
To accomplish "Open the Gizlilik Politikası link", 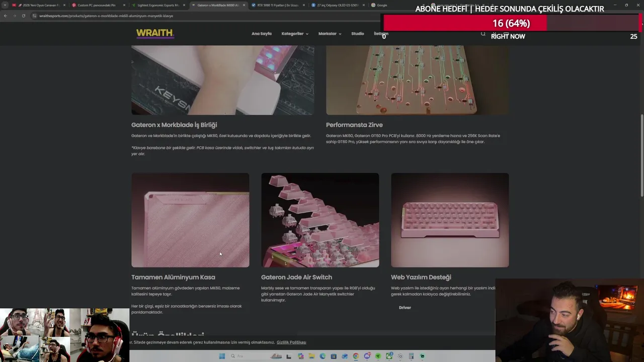I will pos(291,342).
